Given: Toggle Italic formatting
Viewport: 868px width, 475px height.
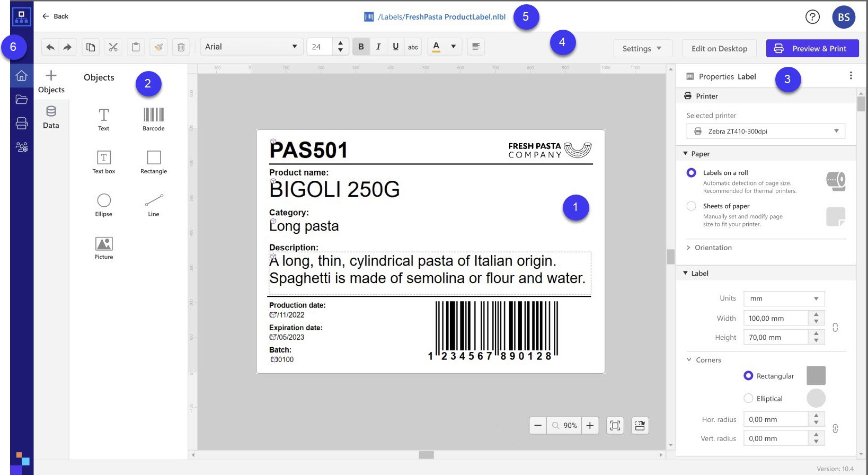Looking at the screenshot, I should tap(378, 47).
